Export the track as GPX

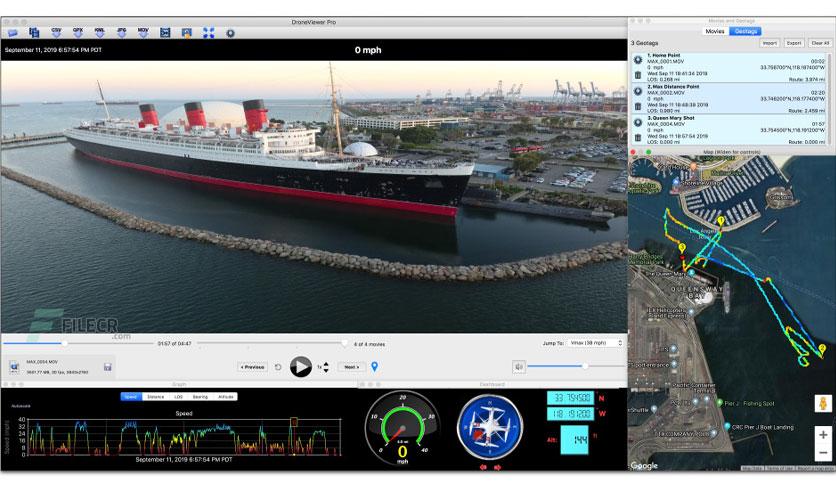point(78,33)
